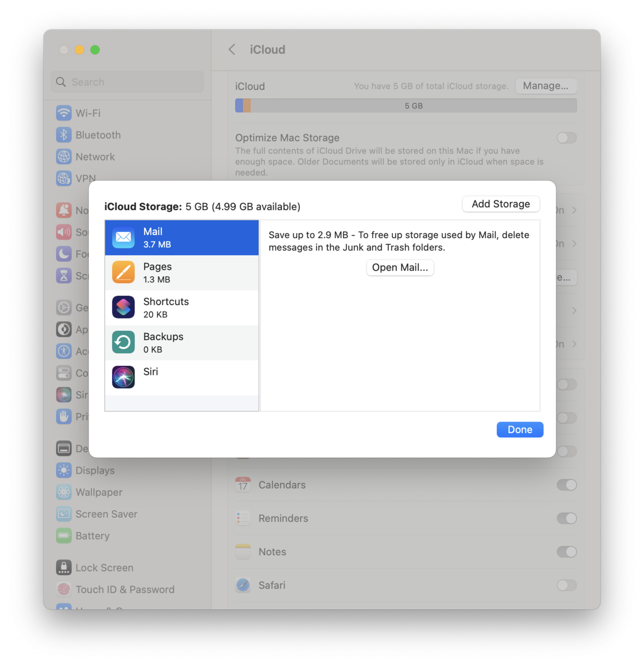
Task: Open Battery icon in sidebar
Action: coord(64,535)
